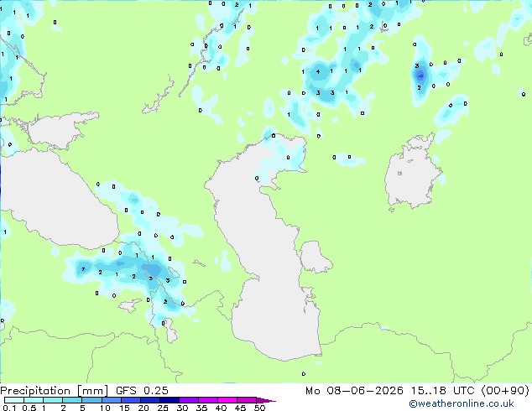The image size is (532, 411).
Task: Click the '(00+90)' forecast offset text
Action: click(505, 391)
